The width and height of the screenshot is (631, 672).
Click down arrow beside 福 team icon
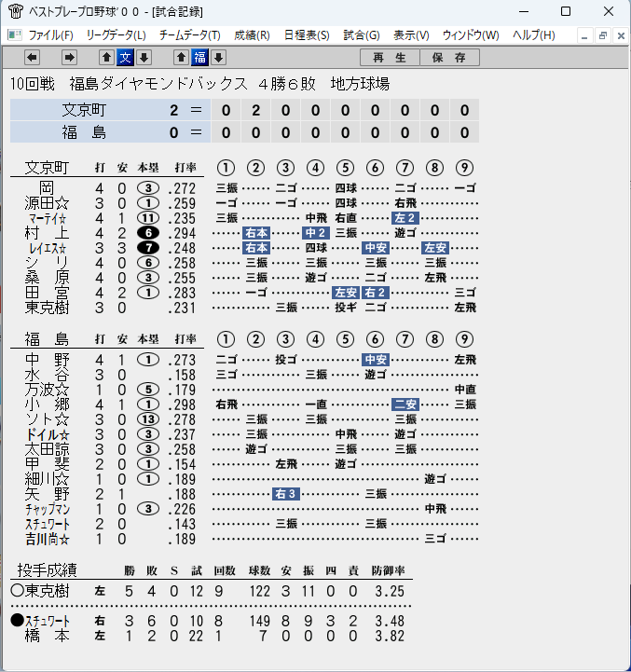click(x=219, y=58)
